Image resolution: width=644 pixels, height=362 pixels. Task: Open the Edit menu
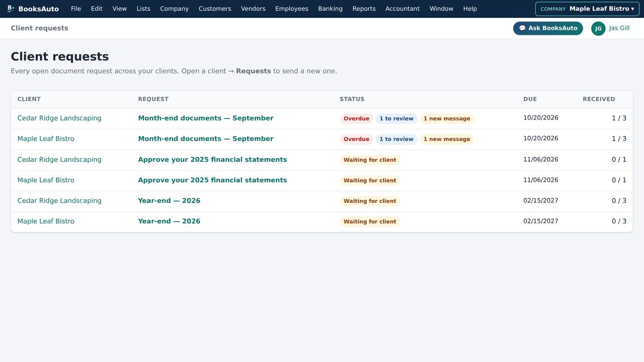click(x=97, y=8)
